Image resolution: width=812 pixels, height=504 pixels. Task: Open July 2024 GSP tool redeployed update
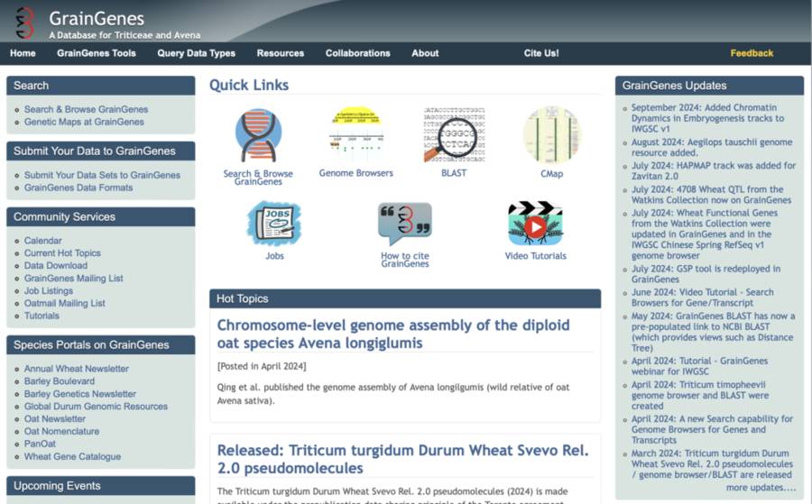tap(706, 274)
